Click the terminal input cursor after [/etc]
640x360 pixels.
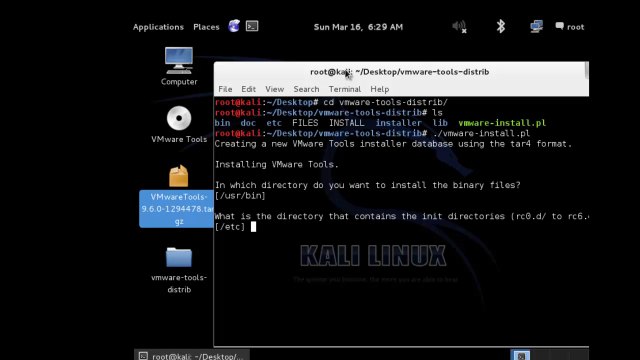click(253, 227)
